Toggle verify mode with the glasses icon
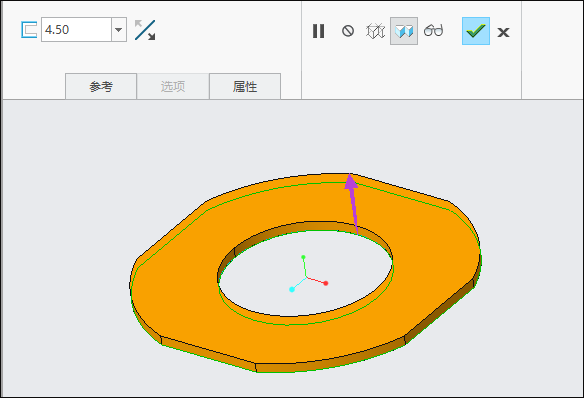 click(434, 30)
